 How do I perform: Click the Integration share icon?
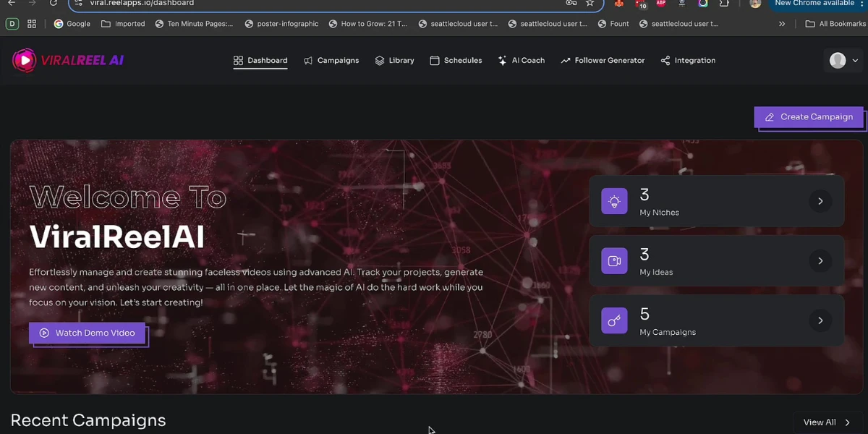coord(665,61)
